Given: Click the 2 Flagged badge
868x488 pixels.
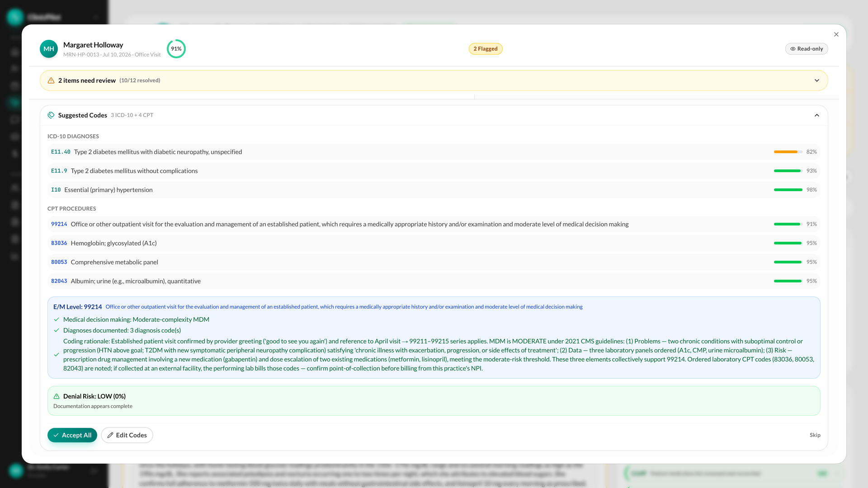Looking at the screenshot, I should pyautogui.click(x=486, y=49).
